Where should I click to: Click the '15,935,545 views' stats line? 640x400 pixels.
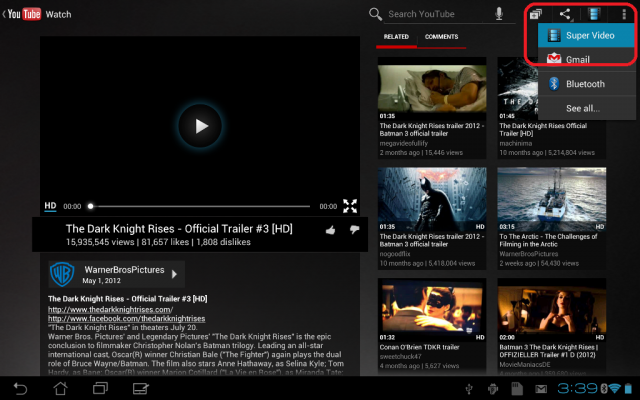pos(158,242)
